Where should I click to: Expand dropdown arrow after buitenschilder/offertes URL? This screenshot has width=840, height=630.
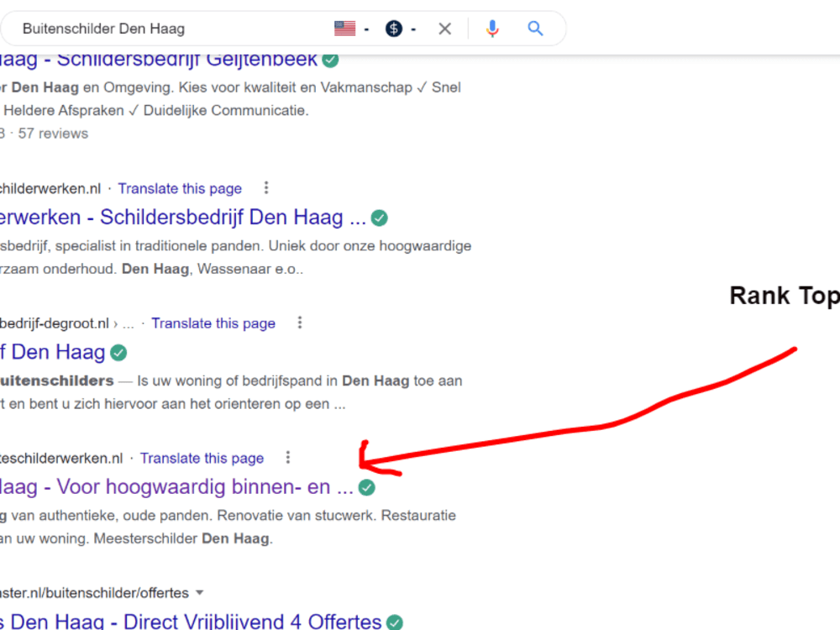click(200, 592)
